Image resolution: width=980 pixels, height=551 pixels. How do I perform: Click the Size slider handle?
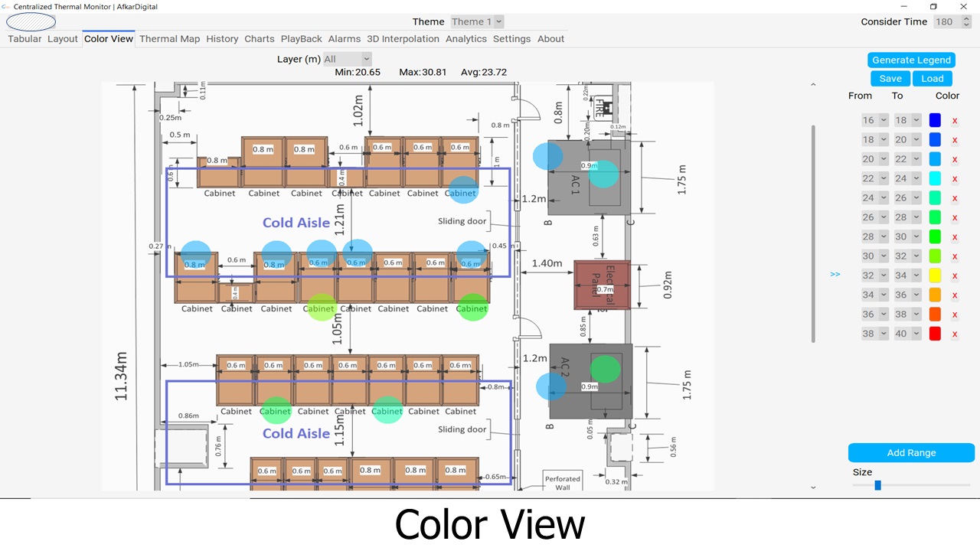(x=877, y=485)
